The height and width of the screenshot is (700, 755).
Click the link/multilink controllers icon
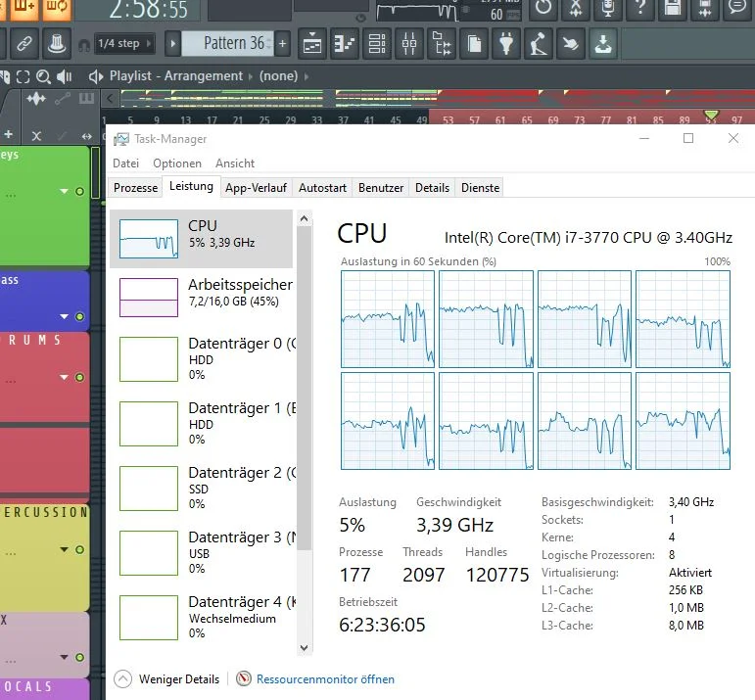24,43
